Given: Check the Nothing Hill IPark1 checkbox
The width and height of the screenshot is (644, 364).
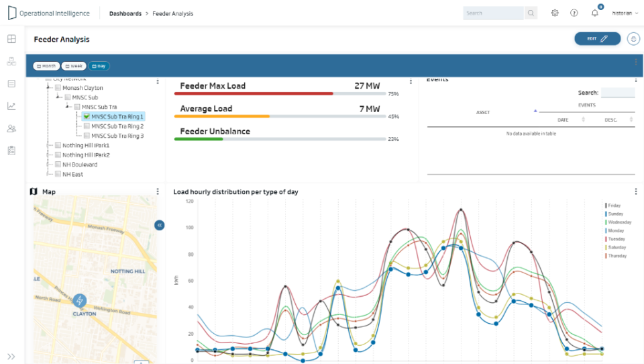Looking at the screenshot, I should click(58, 145).
